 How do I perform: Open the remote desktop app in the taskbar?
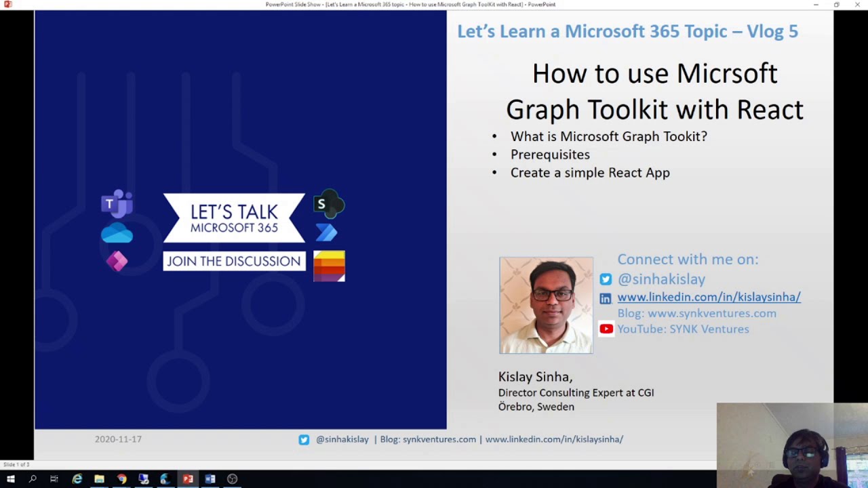144,479
